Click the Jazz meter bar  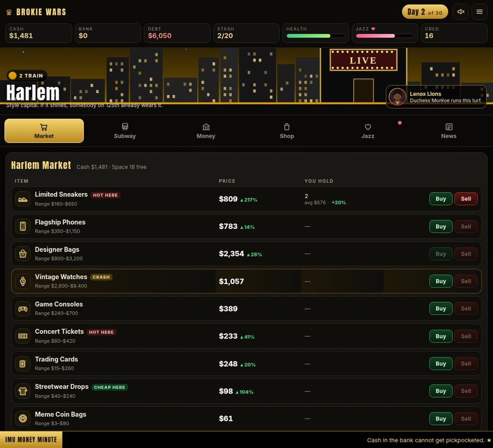click(x=385, y=36)
